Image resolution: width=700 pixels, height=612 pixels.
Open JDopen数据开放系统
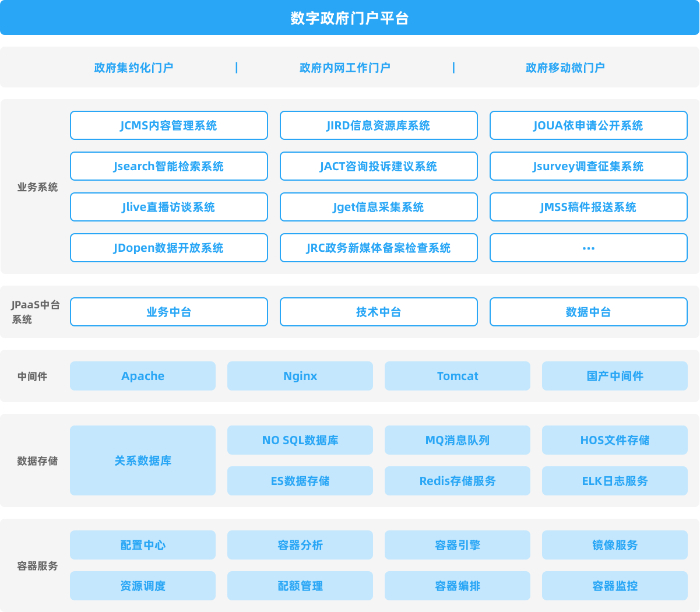pos(168,248)
